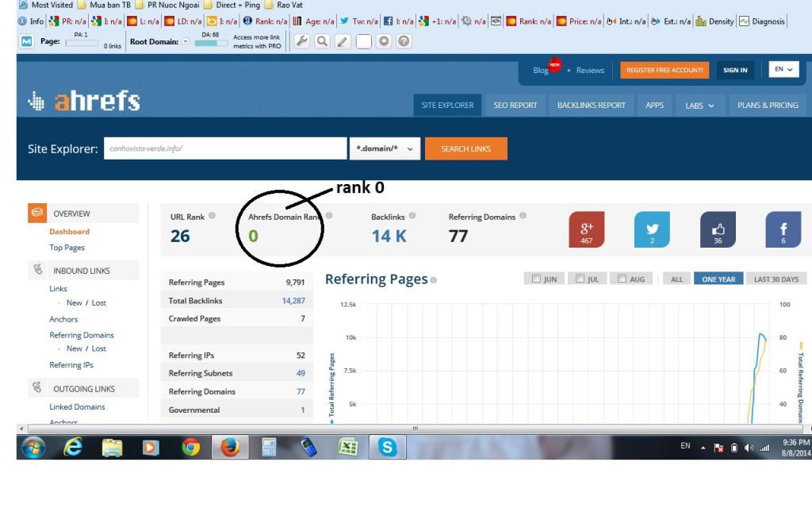Toggle the JUL checkbox
The width and height of the screenshot is (812, 508).
[580, 279]
